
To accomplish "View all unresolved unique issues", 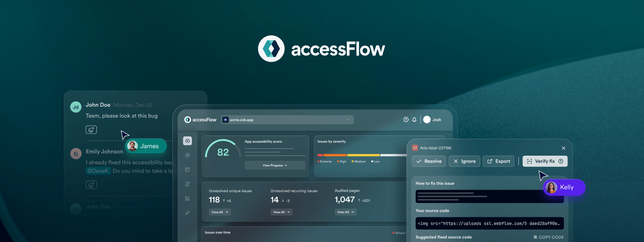I will point(220,212).
